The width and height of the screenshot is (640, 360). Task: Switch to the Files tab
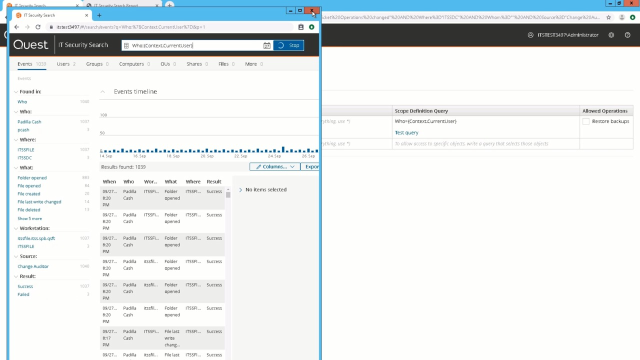tap(227, 64)
